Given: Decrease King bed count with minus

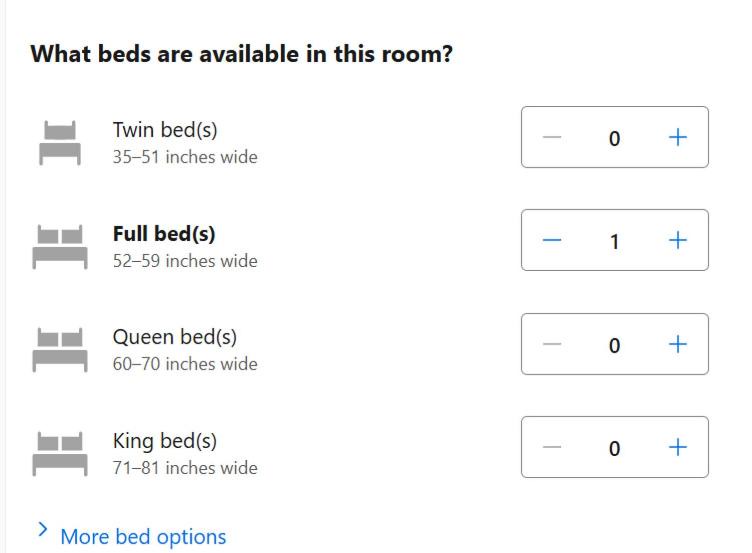Looking at the screenshot, I should click(x=552, y=447).
